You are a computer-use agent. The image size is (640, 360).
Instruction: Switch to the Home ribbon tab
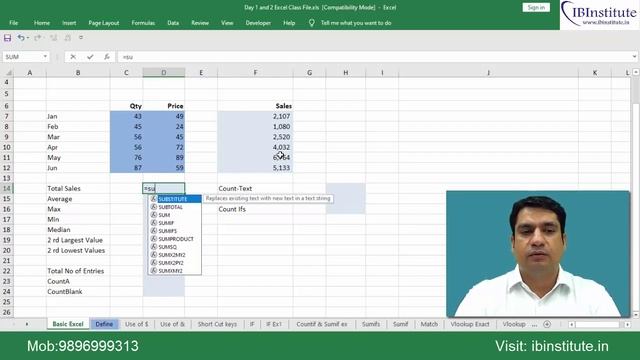42,23
